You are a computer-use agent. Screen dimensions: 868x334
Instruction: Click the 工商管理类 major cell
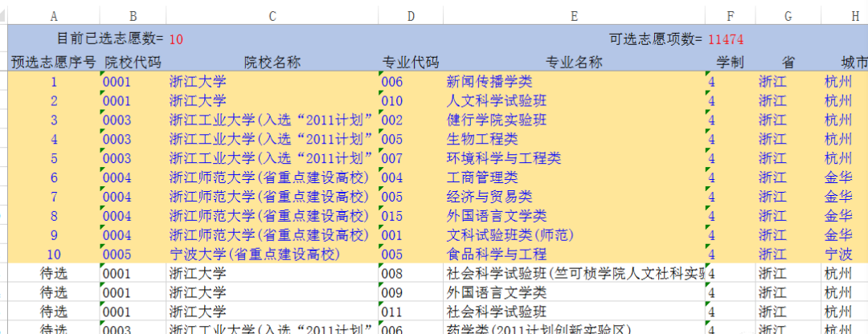click(x=481, y=177)
